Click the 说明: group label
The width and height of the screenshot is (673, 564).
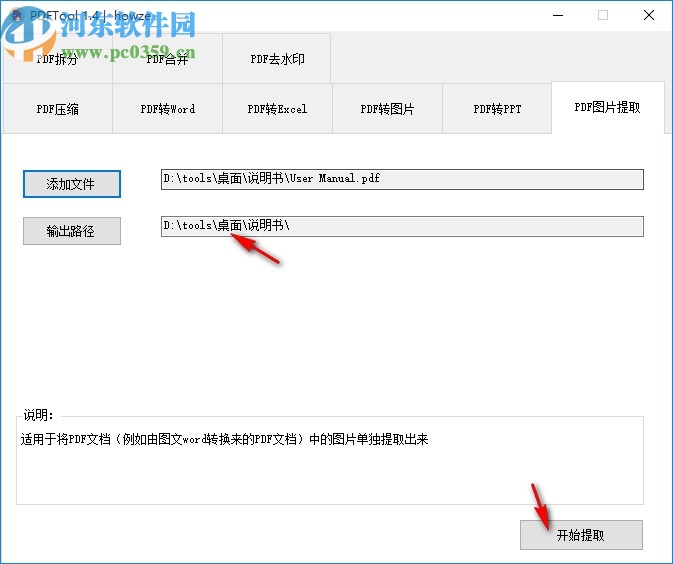coord(38,415)
